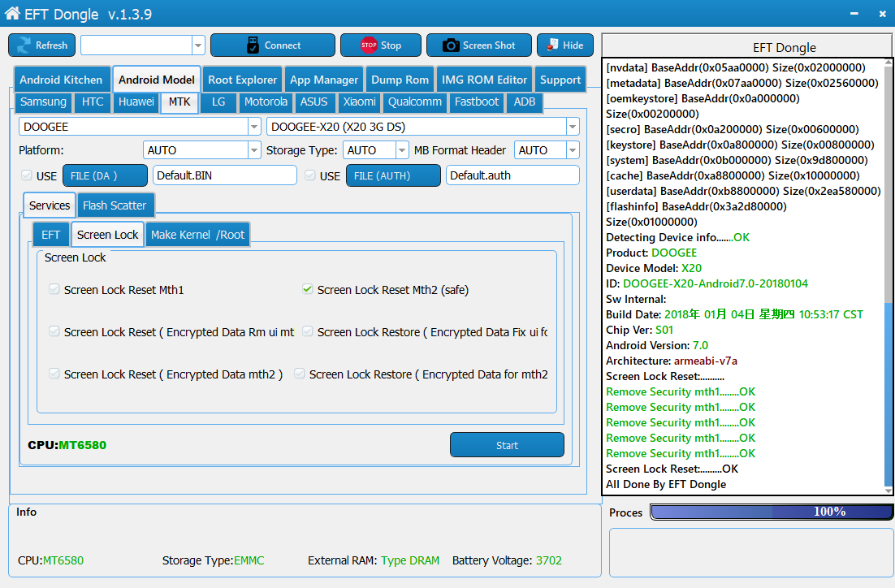Viewport: 895px width, 588px height.
Task: Click the home icon in title bar
Action: point(12,12)
